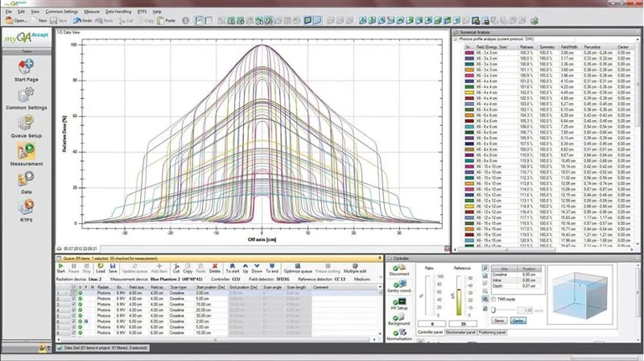Move queue item To start
This screenshot has height=361, width=644.
coord(232,269)
